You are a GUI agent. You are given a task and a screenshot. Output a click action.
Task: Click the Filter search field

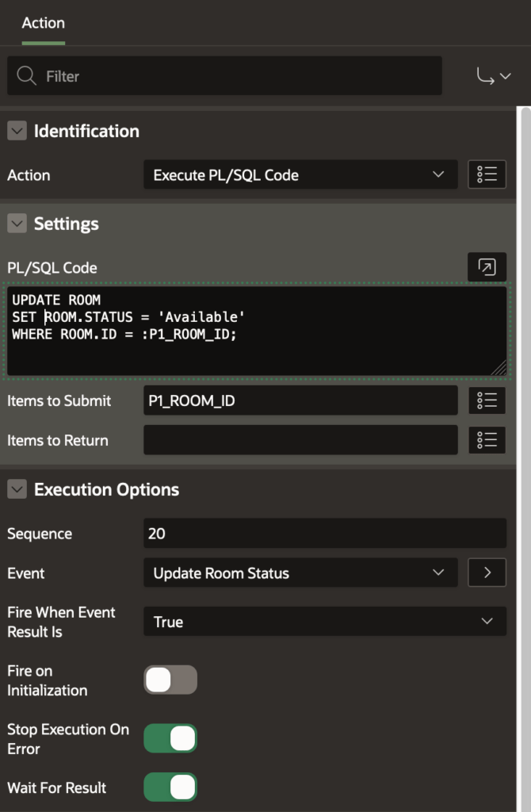tap(224, 76)
